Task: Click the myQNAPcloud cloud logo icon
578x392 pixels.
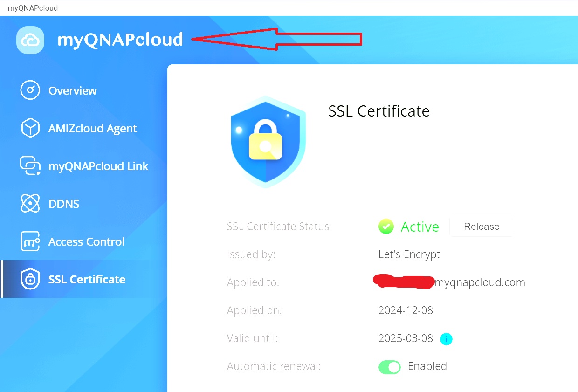Action: coord(30,40)
